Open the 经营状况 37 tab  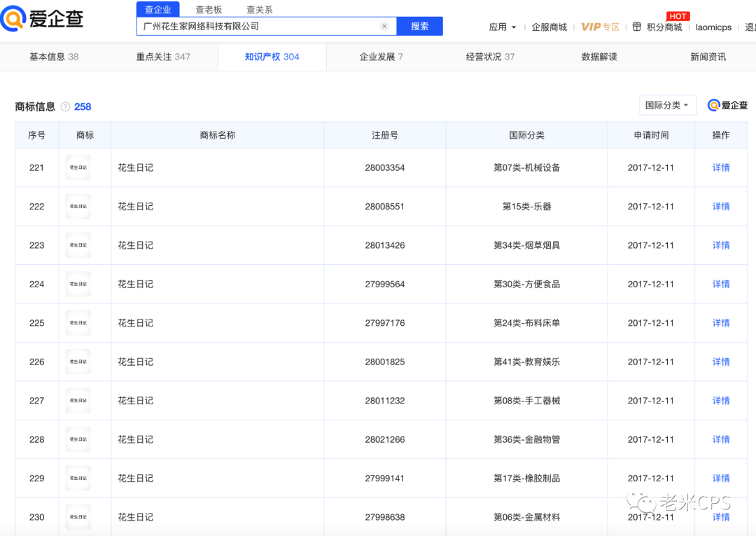tap(490, 57)
